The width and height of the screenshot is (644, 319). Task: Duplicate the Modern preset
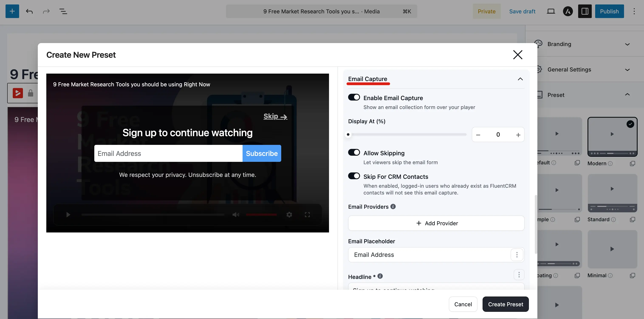632,164
